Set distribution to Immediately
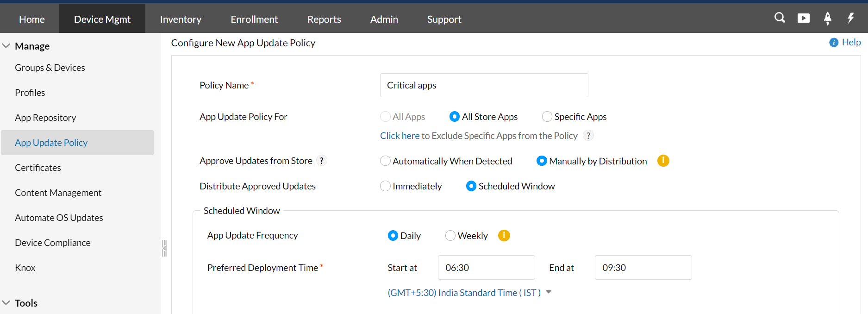 click(385, 186)
